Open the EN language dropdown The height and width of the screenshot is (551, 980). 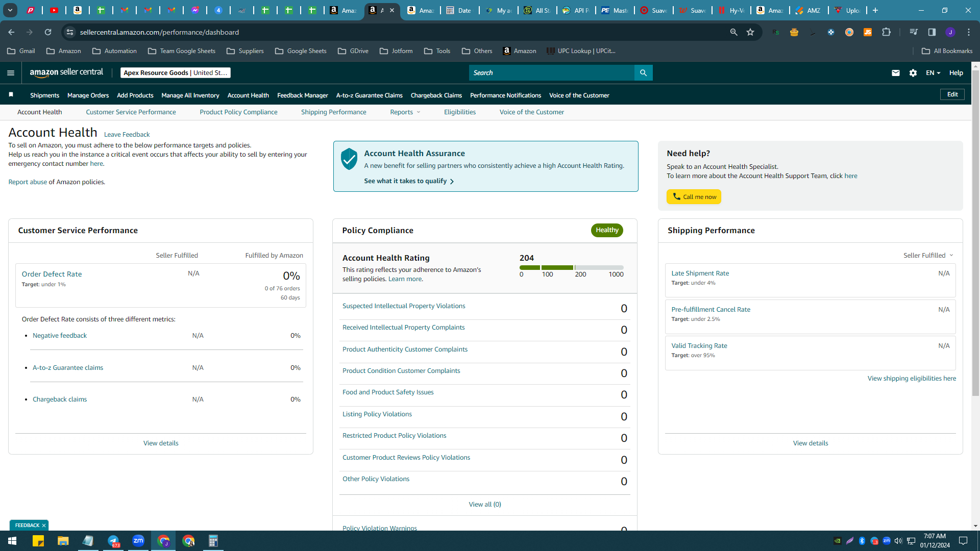coord(933,73)
